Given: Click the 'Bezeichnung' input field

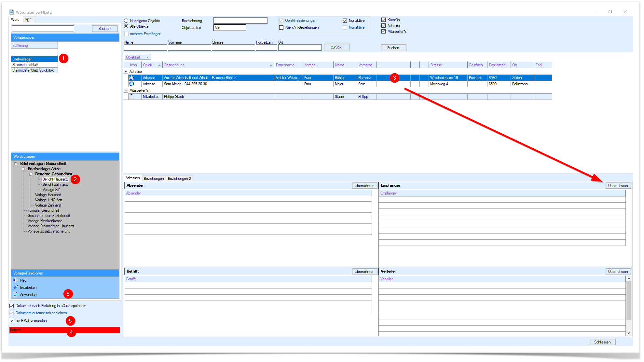Looking at the screenshot, I should pyautogui.click(x=240, y=20).
